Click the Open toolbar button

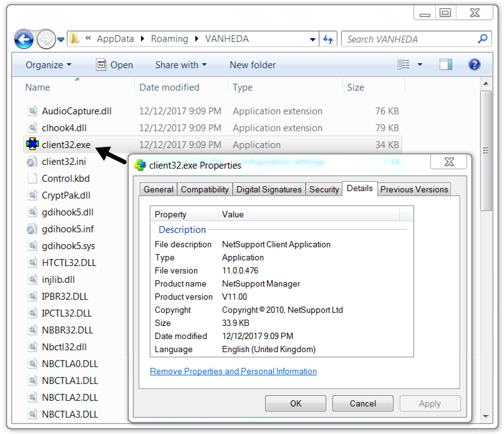point(114,65)
